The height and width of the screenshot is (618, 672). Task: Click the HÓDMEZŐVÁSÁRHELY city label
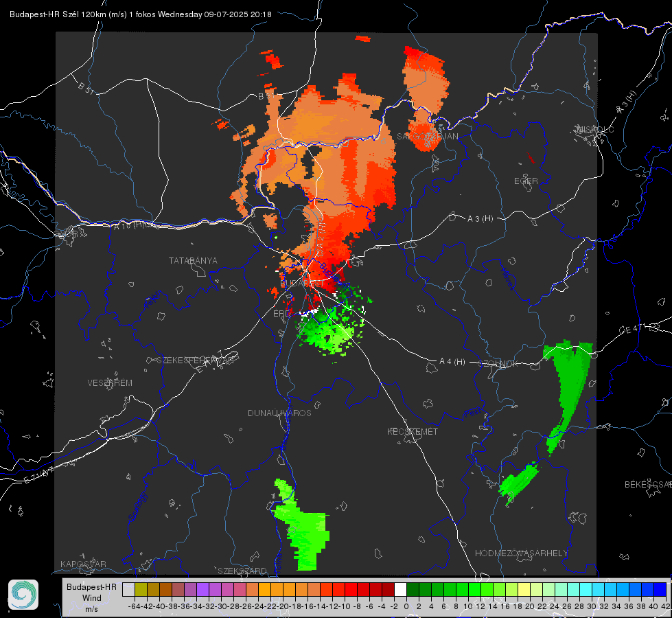[521, 553]
